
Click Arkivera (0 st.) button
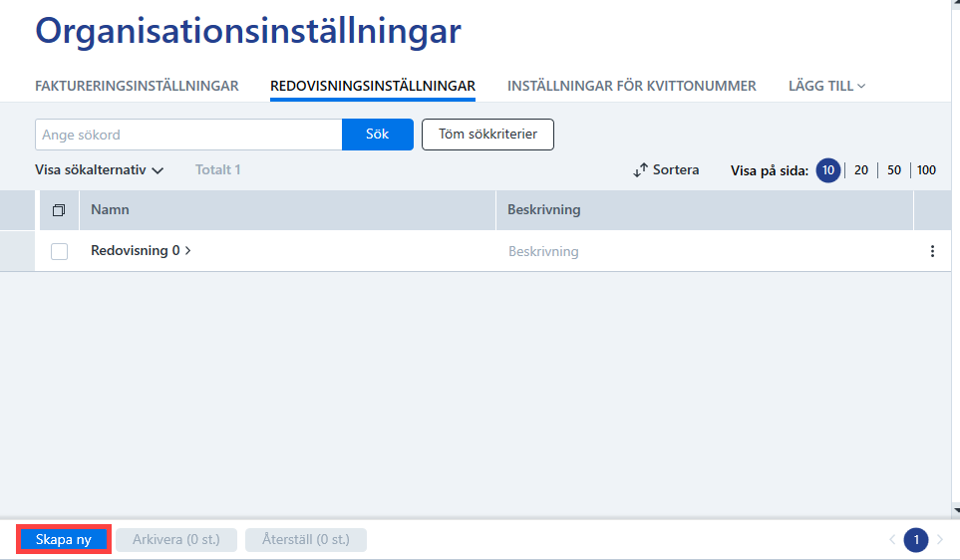click(176, 540)
